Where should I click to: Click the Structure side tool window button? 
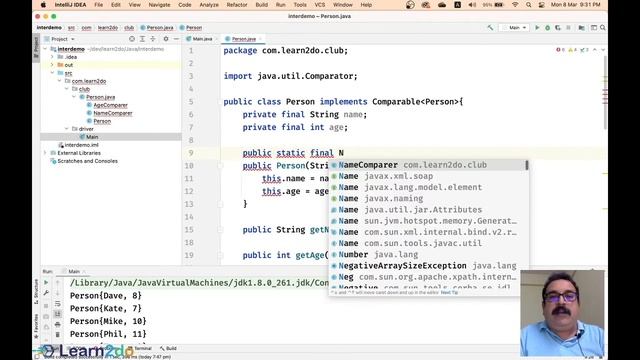tap(36, 291)
